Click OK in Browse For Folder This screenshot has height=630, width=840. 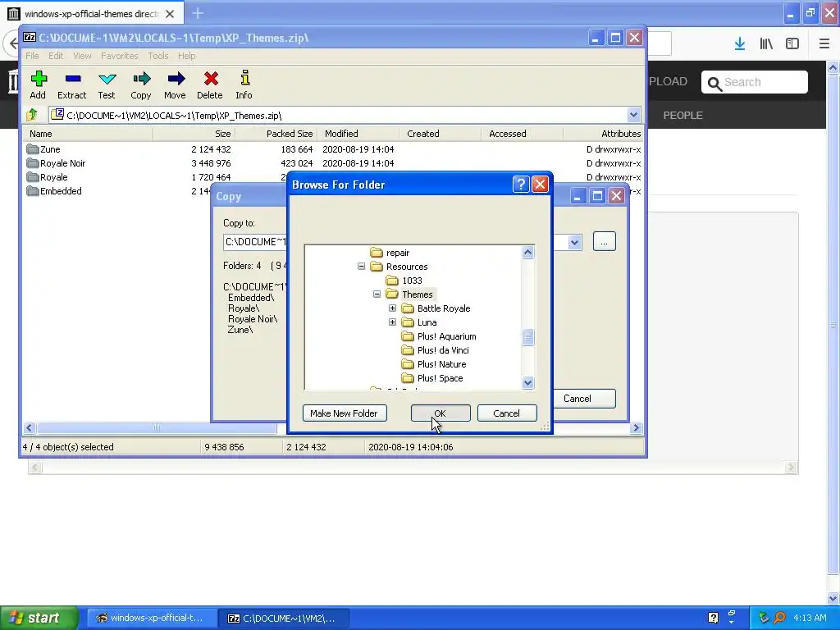pyautogui.click(x=441, y=413)
